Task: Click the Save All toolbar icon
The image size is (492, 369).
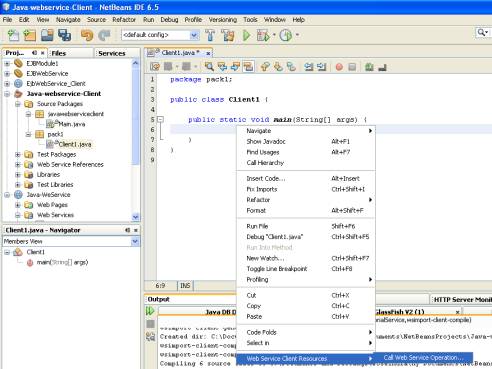Action: click(64, 35)
